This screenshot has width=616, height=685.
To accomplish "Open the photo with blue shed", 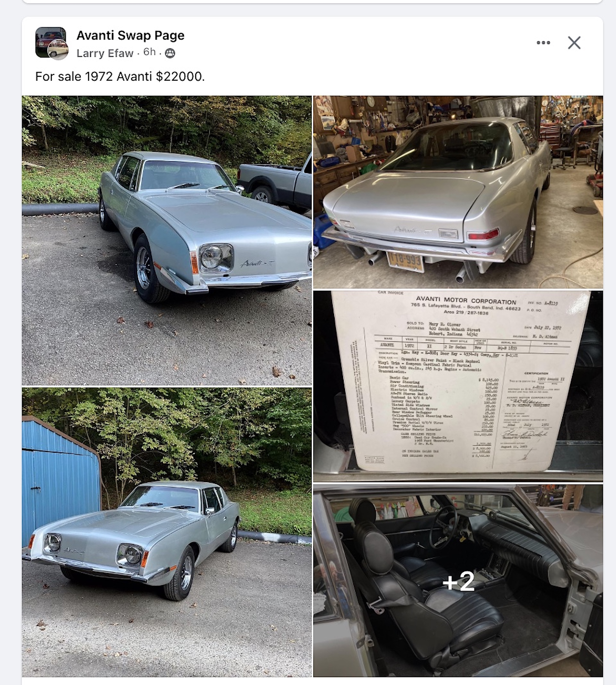I will point(166,532).
